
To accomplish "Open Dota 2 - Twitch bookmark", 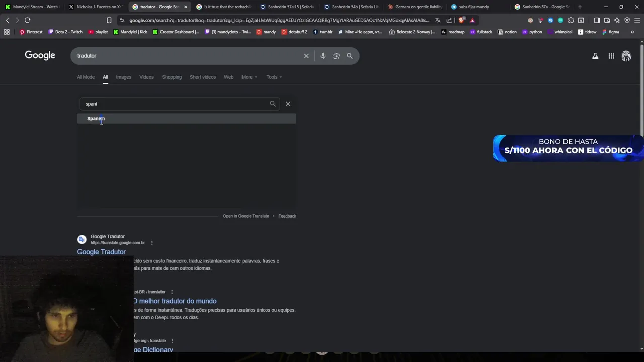I will pyautogui.click(x=65, y=32).
